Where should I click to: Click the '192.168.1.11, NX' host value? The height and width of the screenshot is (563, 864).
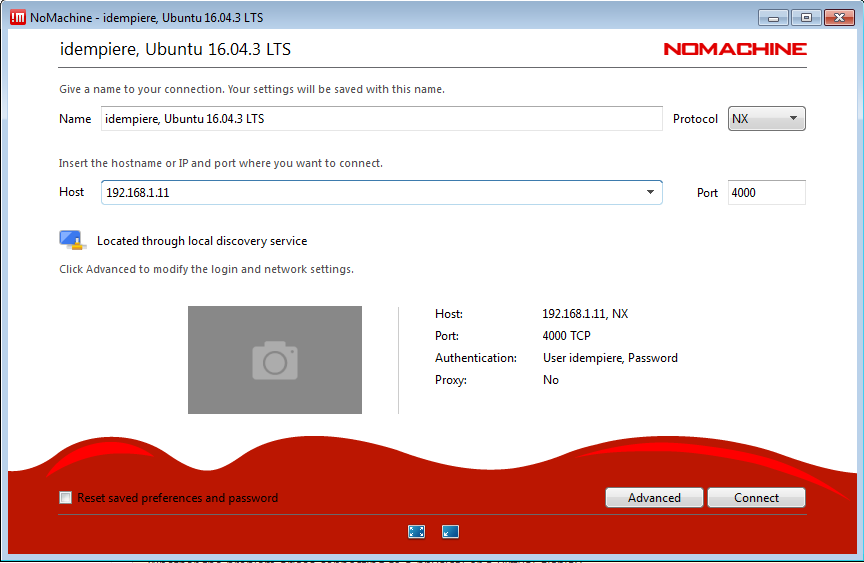click(585, 314)
